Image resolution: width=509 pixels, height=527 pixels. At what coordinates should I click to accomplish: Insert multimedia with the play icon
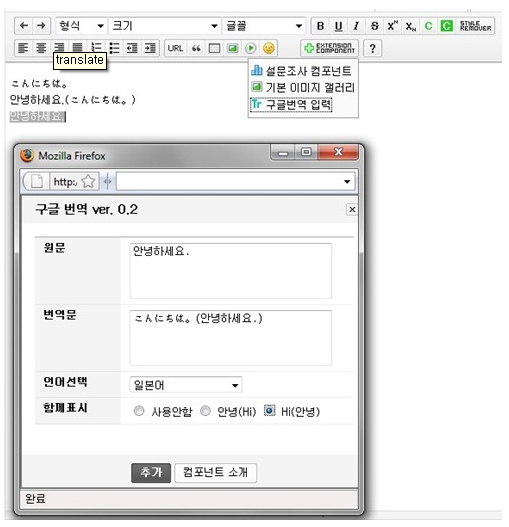point(250,48)
